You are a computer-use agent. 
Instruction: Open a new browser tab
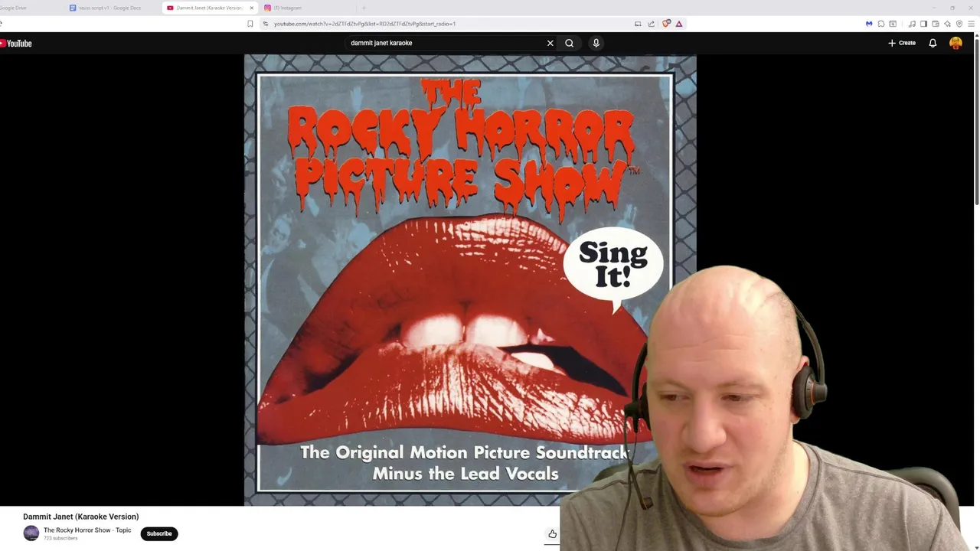tap(364, 8)
